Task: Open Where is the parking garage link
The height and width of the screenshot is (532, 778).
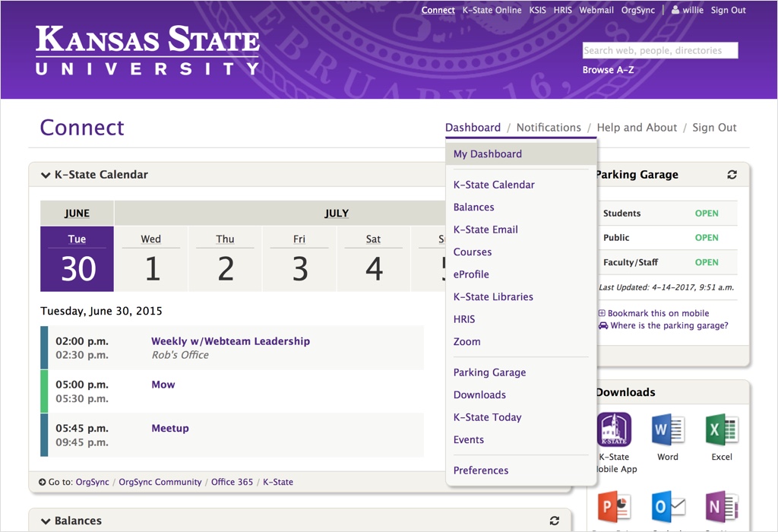Action: [x=669, y=325]
